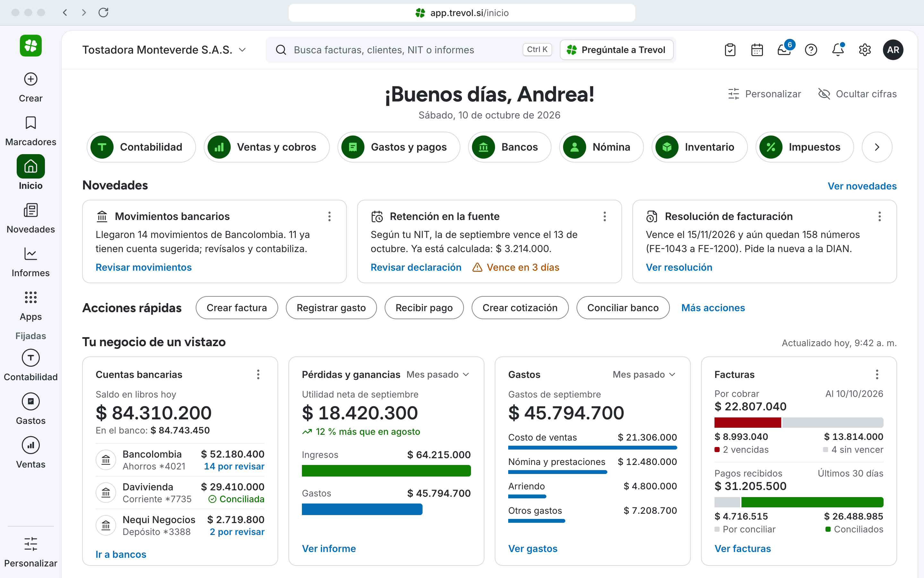The height and width of the screenshot is (578, 924).
Task: Click the Conciliar banco quick action
Action: point(623,308)
